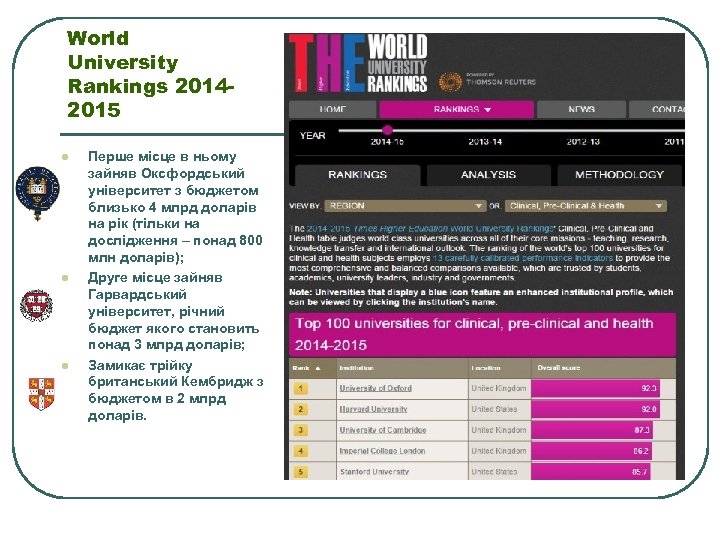Open the University of Oxford link
This screenshot has width=720, height=540.
(375, 388)
